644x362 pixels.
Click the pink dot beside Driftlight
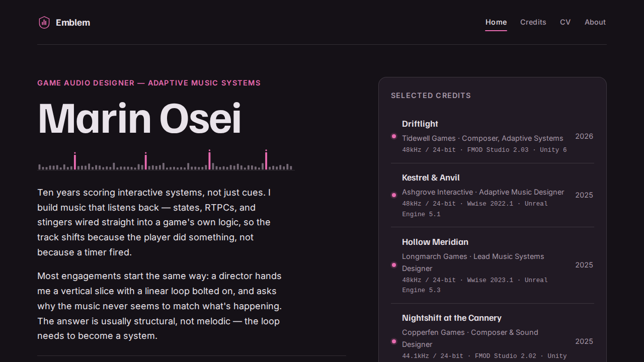point(394,136)
